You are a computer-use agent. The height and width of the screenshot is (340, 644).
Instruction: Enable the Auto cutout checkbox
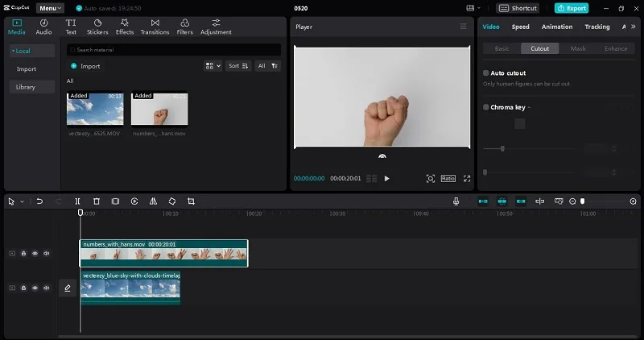tap(486, 73)
